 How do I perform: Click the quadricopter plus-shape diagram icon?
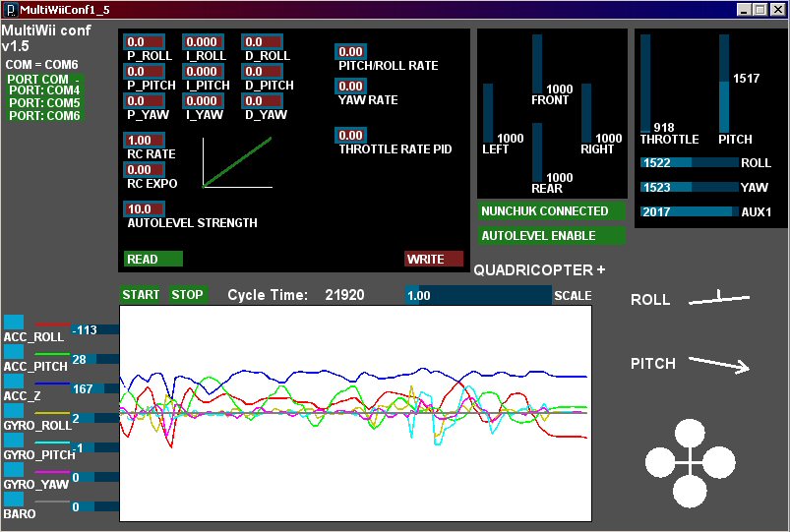(690, 462)
